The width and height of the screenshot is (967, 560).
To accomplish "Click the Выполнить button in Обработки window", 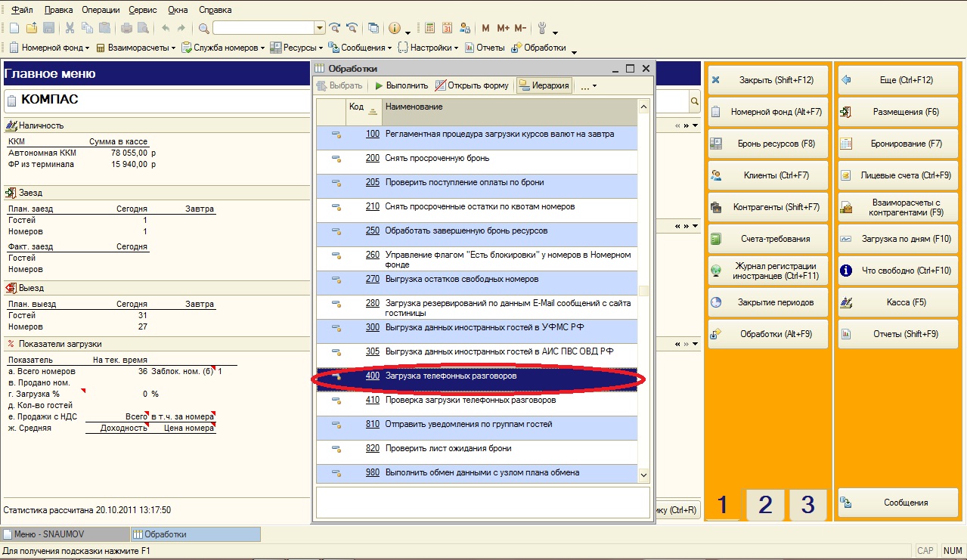I will coord(401,85).
